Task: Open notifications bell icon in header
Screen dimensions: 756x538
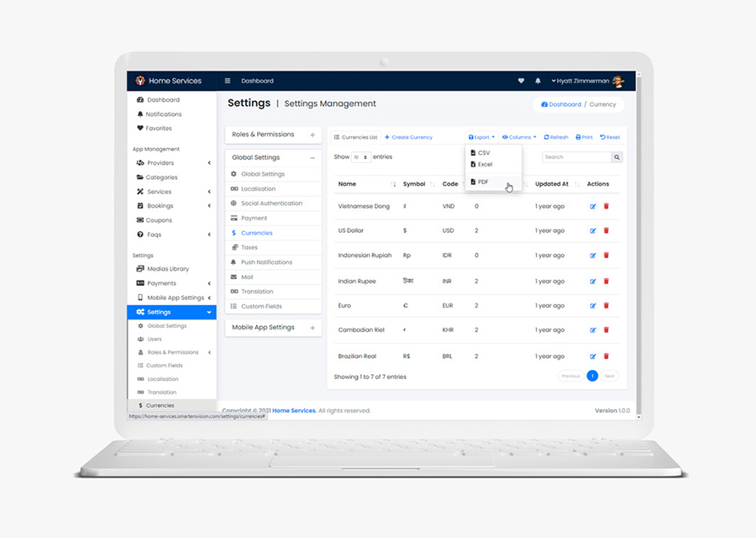Action: [538, 81]
